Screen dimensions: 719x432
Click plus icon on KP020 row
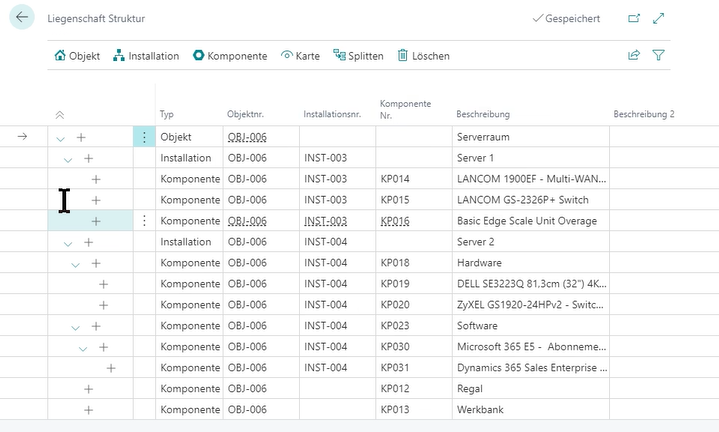(x=103, y=305)
